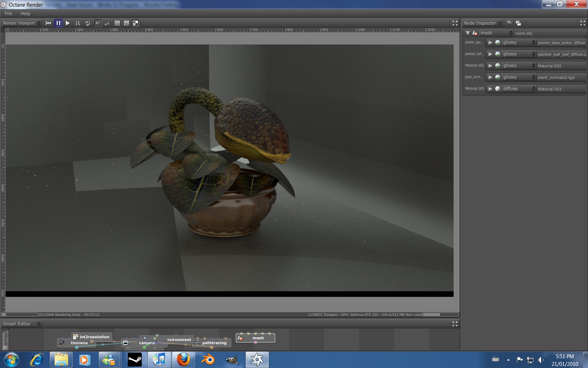Click the small checkerboard viewport icon

click(126, 23)
